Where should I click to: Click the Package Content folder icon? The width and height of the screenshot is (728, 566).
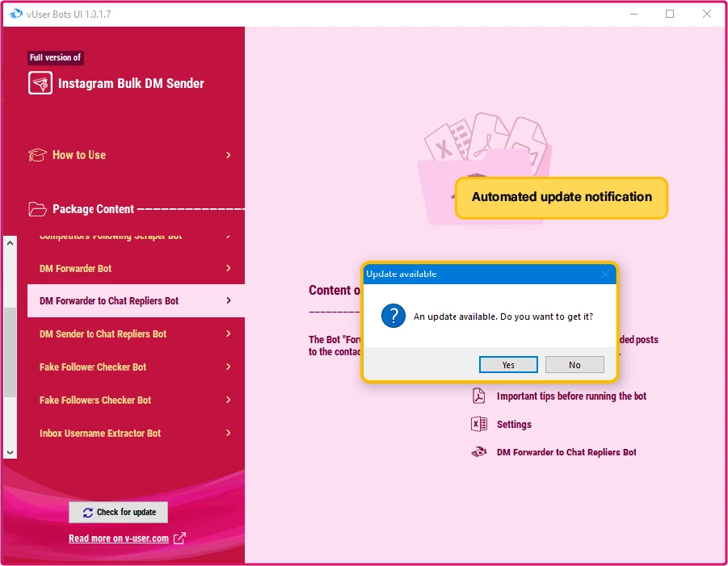point(37,209)
